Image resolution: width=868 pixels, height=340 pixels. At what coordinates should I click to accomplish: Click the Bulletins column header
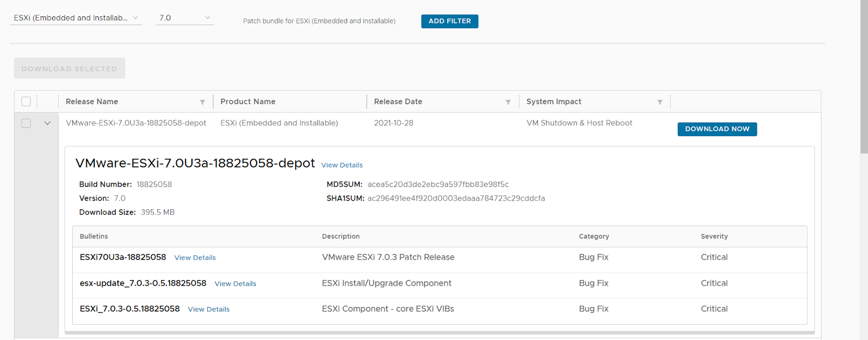pos(94,236)
